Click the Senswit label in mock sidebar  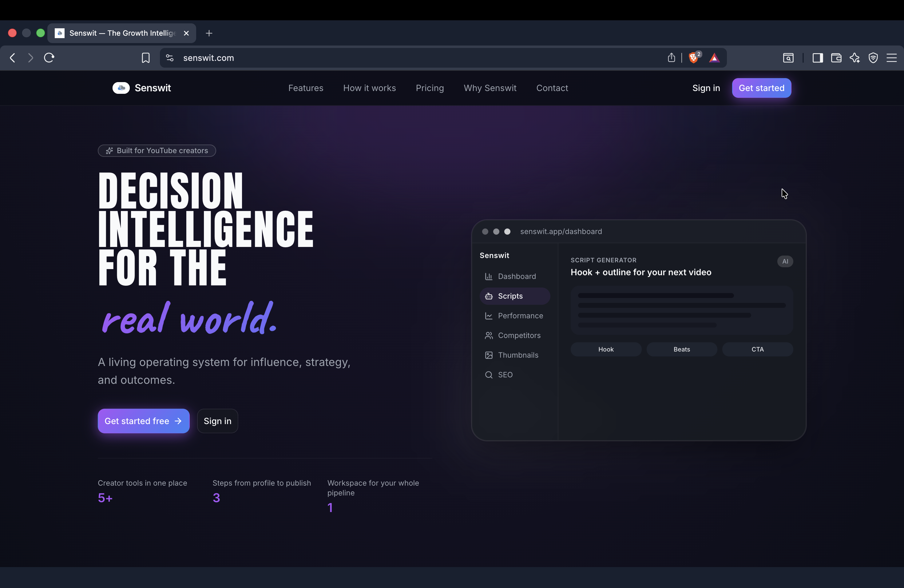point(494,255)
